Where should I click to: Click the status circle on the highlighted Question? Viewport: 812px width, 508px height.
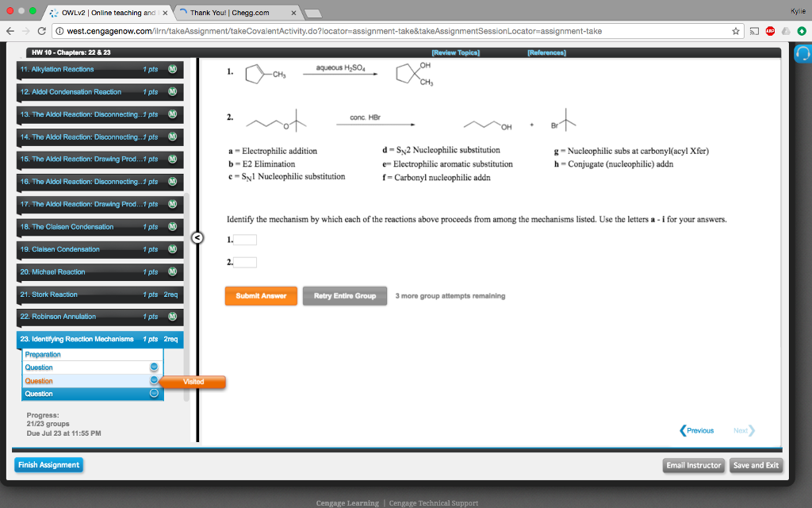click(x=154, y=393)
